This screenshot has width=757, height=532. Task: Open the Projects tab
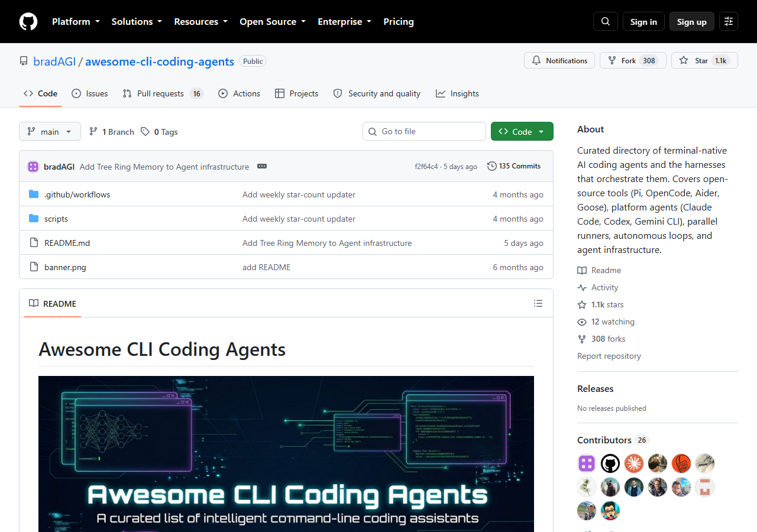tap(296, 93)
